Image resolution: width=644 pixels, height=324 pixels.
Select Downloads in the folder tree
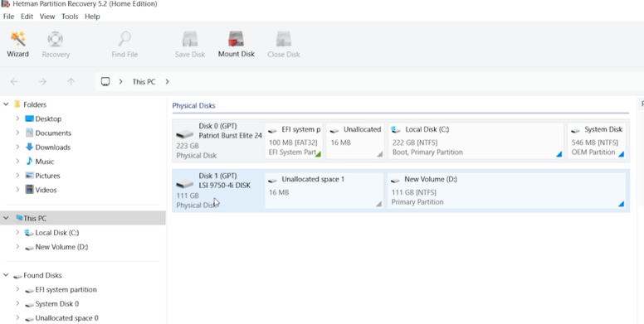tap(47, 147)
